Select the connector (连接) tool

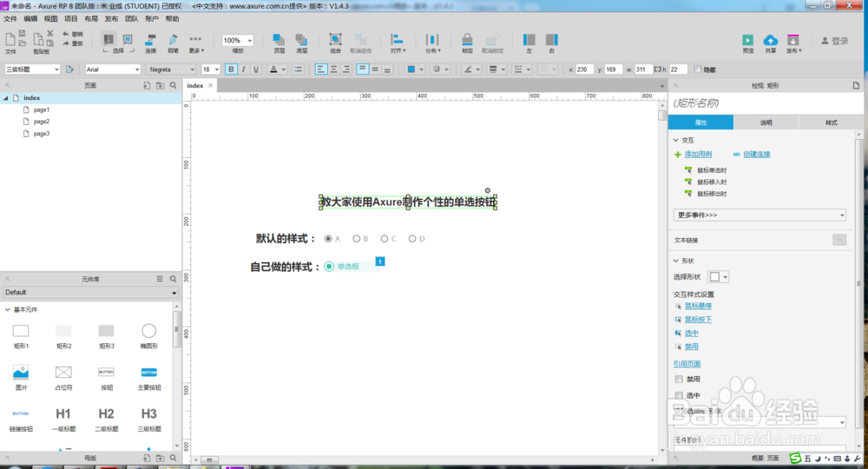tap(150, 43)
